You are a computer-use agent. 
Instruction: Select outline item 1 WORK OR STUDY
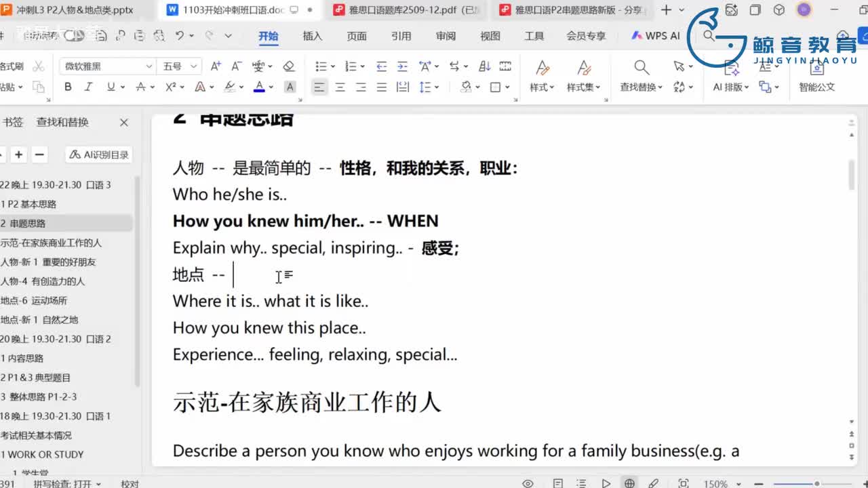point(42,454)
